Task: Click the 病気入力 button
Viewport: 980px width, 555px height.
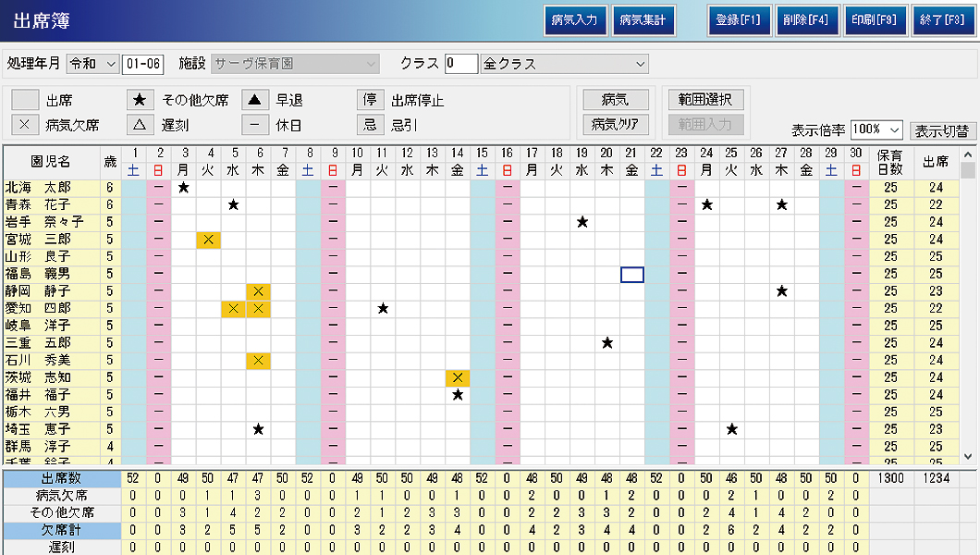Action: 574,20
